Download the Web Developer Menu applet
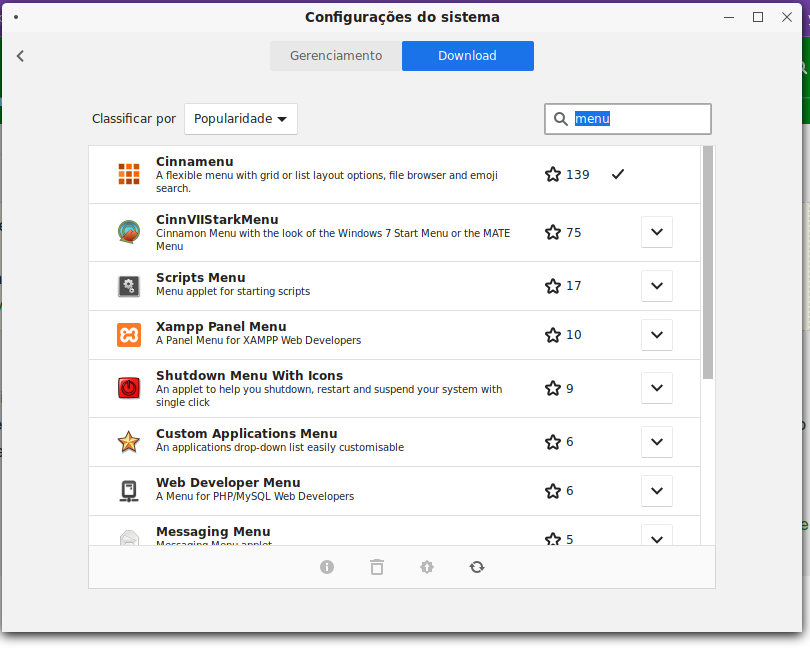The image size is (810, 665). click(x=657, y=491)
